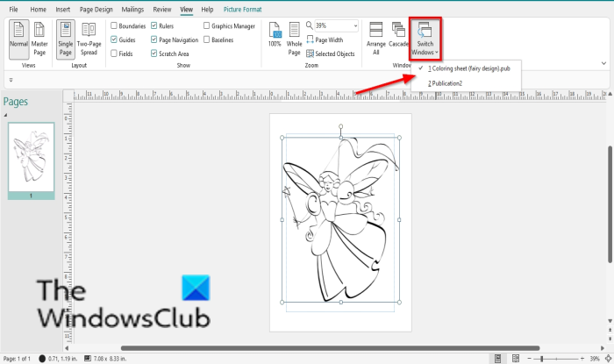614x364 pixels.
Task: Select Coloring sheet (fairy design).pub window
Action: pyautogui.click(x=466, y=68)
